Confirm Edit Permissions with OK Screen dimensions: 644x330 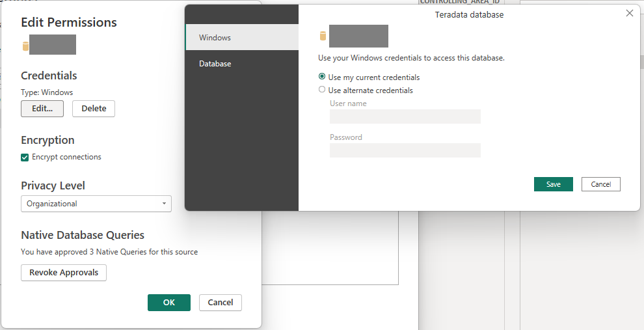pyautogui.click(x=168, y=303)
